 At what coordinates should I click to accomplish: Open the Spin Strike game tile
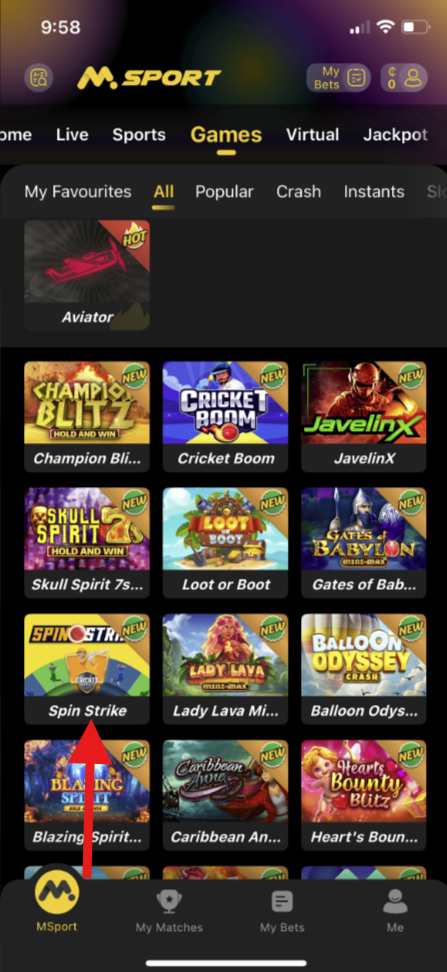(x=87, y=669)
